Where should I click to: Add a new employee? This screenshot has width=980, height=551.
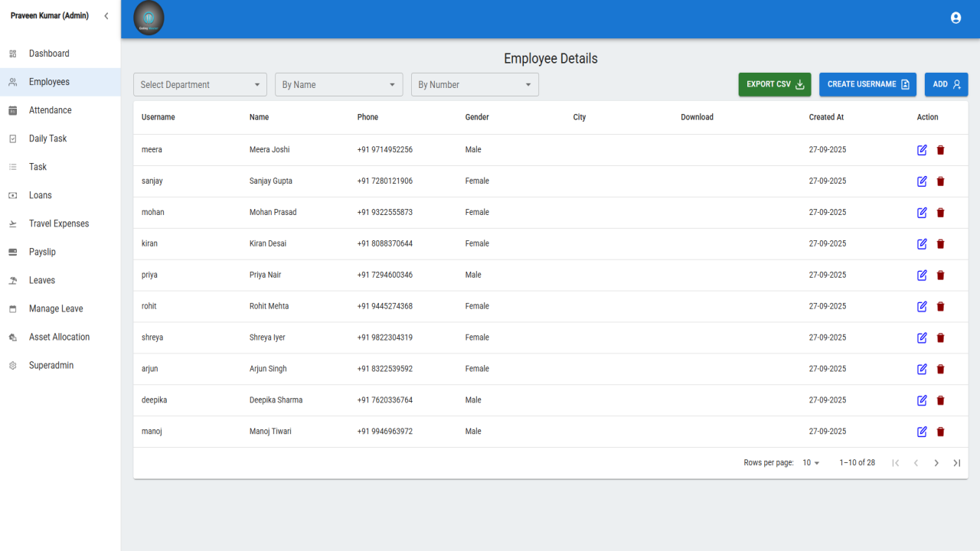(x=946, y=84)
